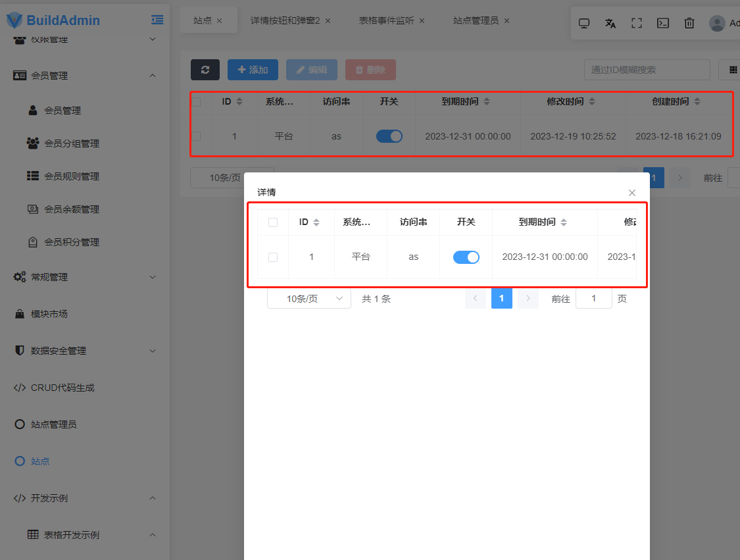This screenshot has width=740, height=560.
Task: Click the language translation icon
Action: [610, 23]
